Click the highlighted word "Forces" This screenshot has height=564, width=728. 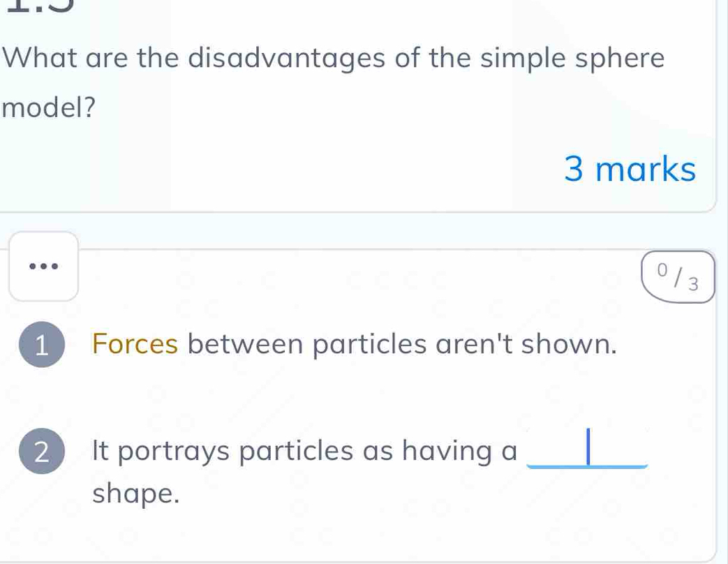click(135, 344)
